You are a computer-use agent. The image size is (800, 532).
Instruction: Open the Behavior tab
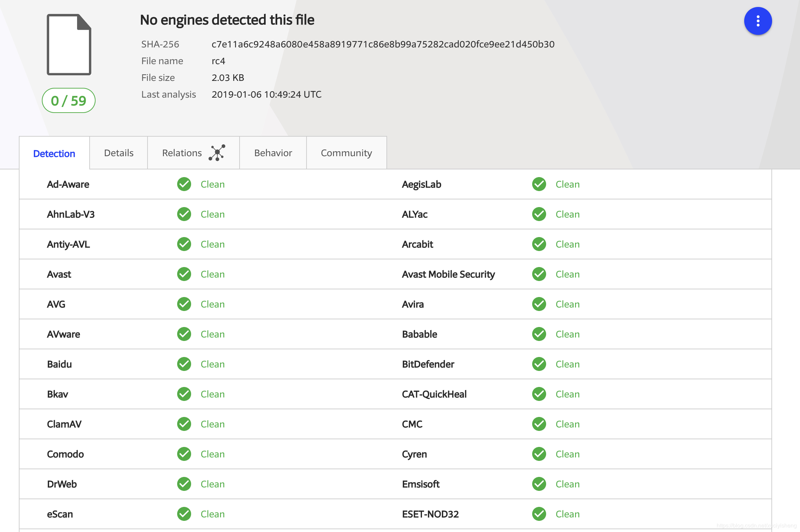pos(273,153)
